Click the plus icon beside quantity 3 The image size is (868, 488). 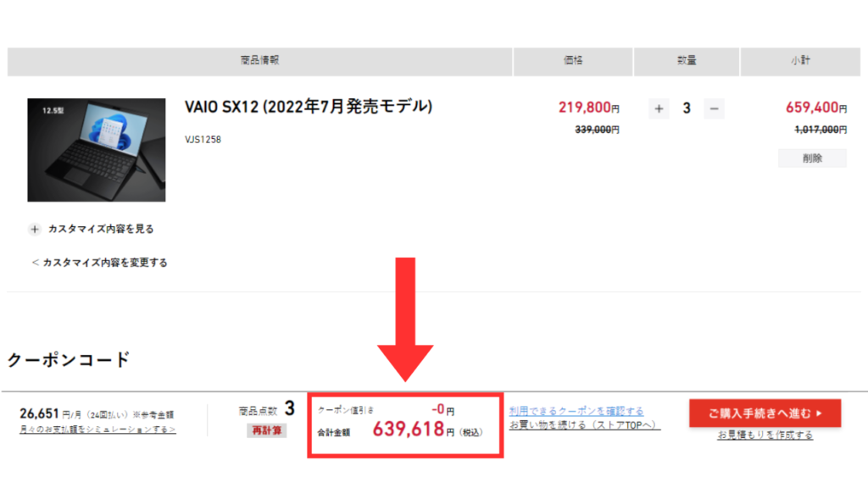coord(659,108)
